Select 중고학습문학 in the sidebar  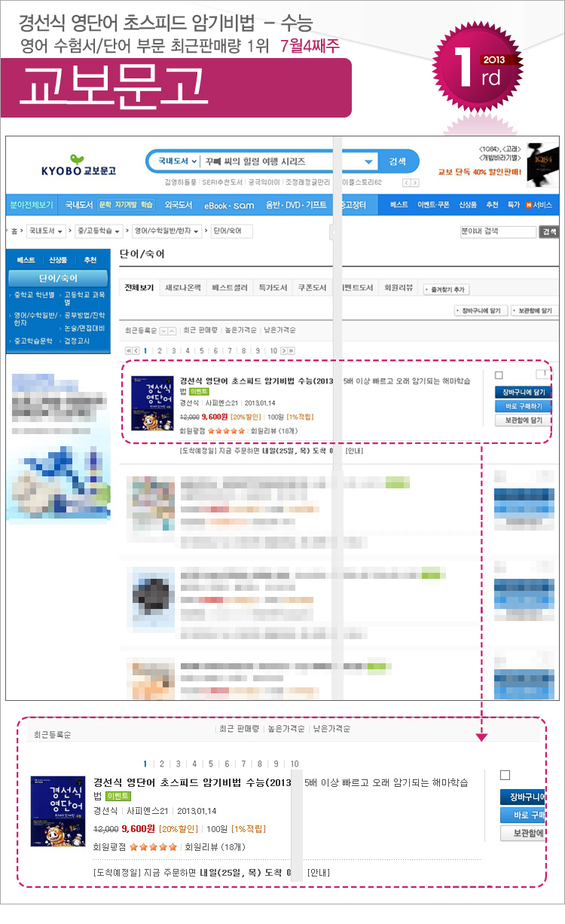click(34, 341)
